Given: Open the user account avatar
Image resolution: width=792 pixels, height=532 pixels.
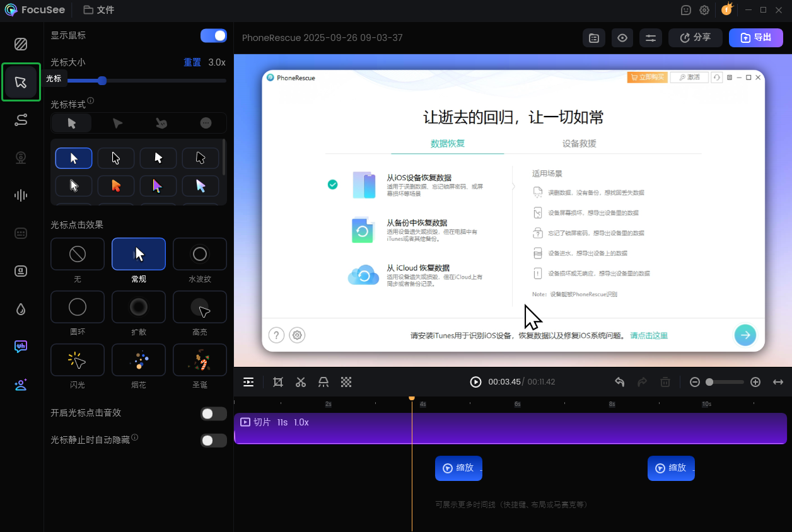Looking at the screenshot, I should pos(727,9).
